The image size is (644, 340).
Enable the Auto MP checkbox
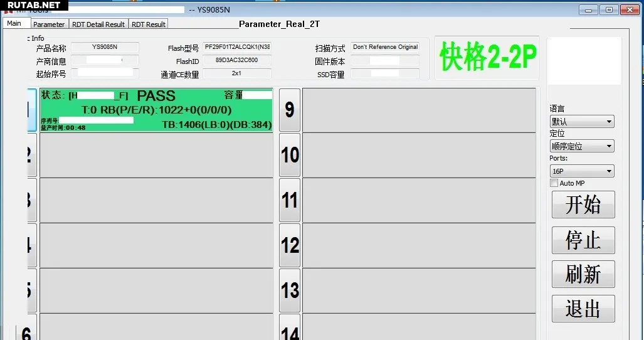[x=554, y=183]
